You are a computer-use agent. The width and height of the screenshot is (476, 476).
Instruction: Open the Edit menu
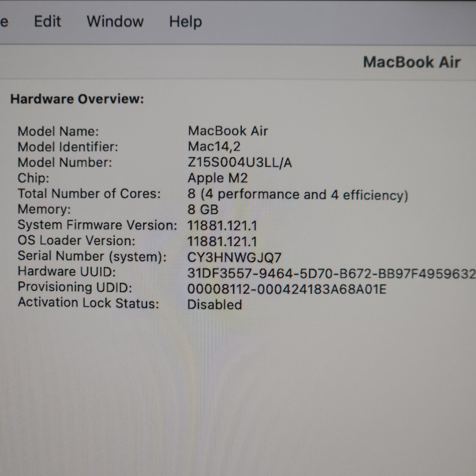click(47, 22)
